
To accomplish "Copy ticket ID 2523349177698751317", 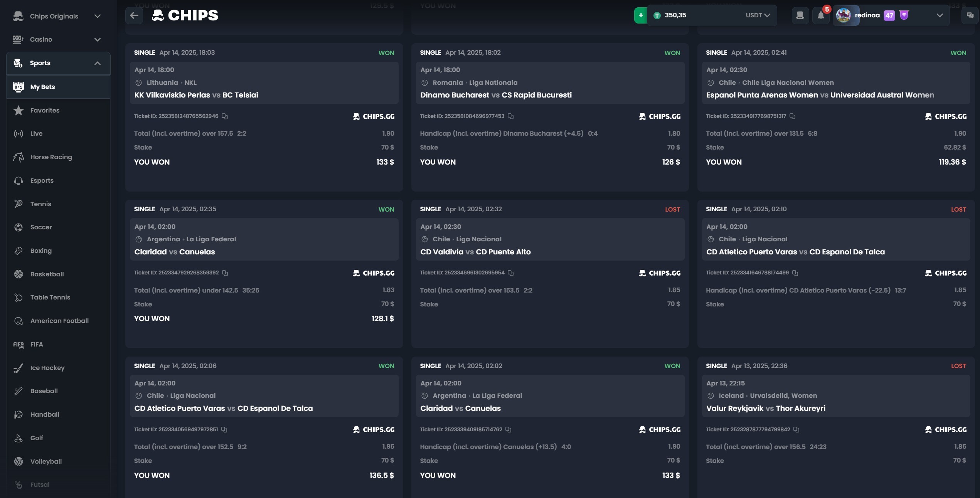I will coord(793,116).
